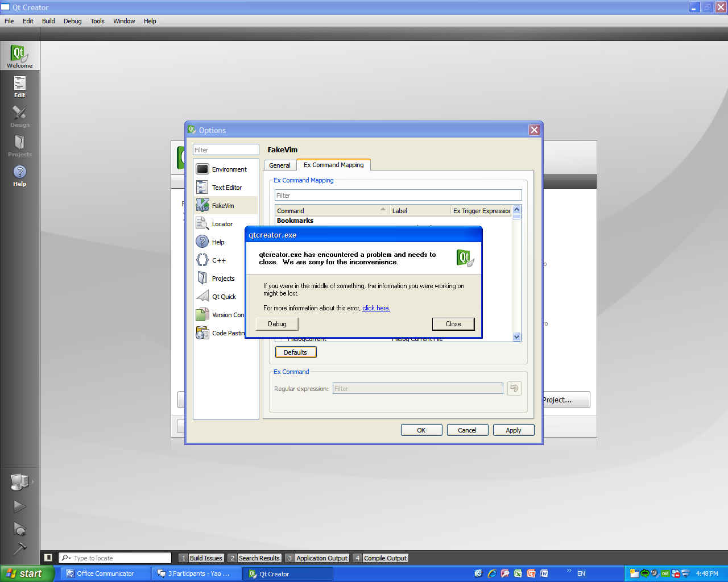Select FakeVim category in Options
This screenshot has height=582, width=728.
click(226, 206)
